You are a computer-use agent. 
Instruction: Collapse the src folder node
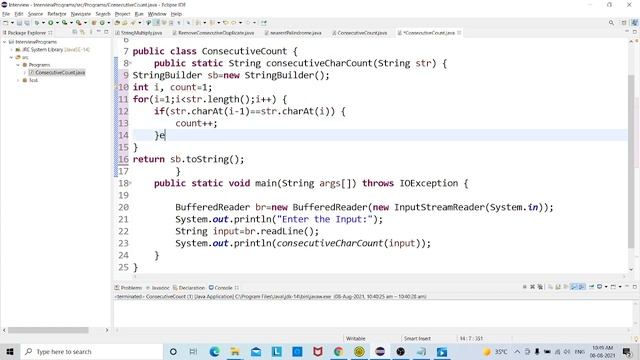click(12, 57)
